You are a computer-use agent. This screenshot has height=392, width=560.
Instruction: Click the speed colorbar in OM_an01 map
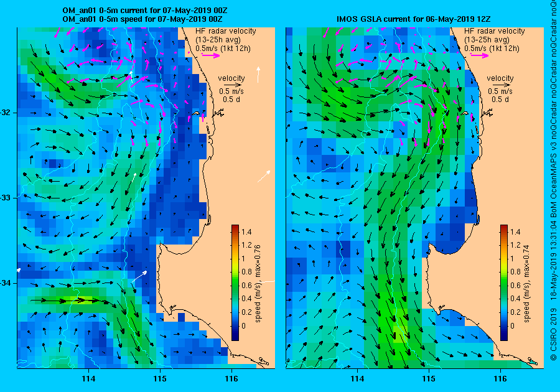(x=235, y=282)
